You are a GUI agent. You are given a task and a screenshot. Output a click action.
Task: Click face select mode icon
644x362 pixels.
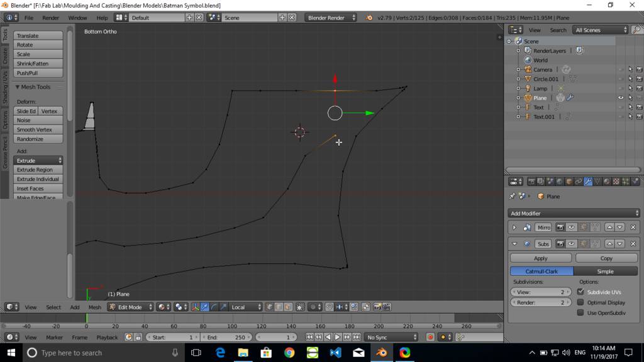[288, 307]
